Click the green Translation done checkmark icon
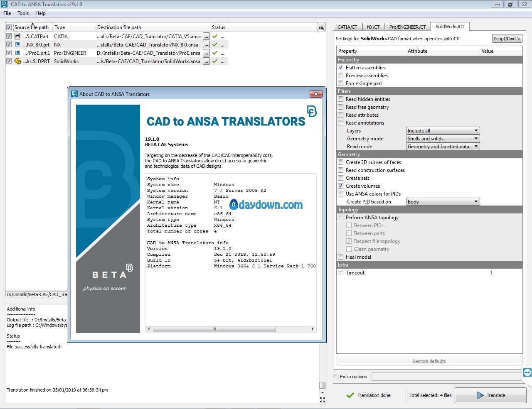The height and width of the screenshot is (409, 532). tap(350, 395)
